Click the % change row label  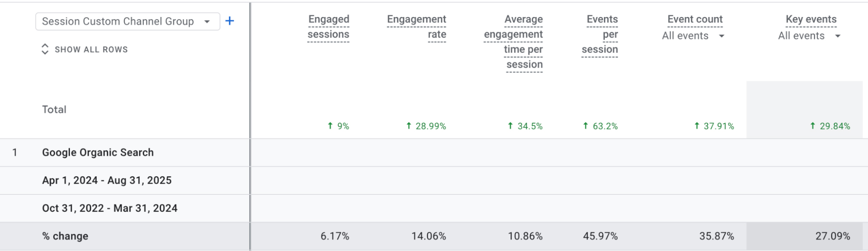pos(65,236)
